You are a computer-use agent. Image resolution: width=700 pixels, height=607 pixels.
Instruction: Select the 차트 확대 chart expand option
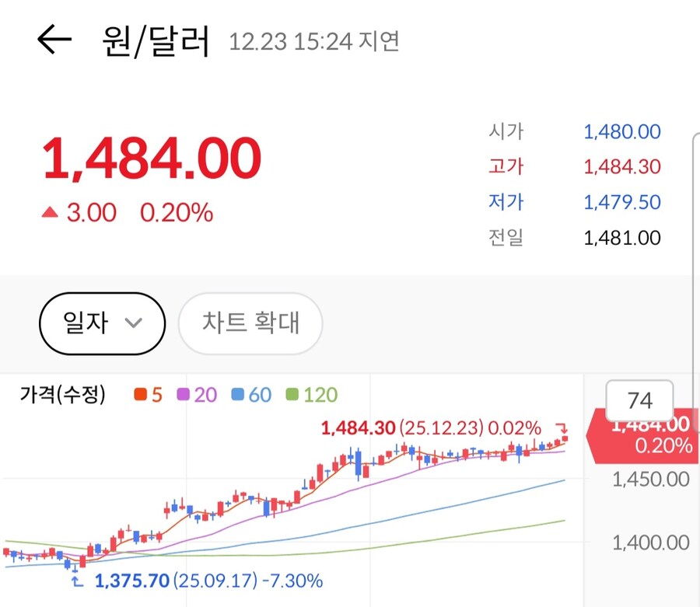pos(250,323)
